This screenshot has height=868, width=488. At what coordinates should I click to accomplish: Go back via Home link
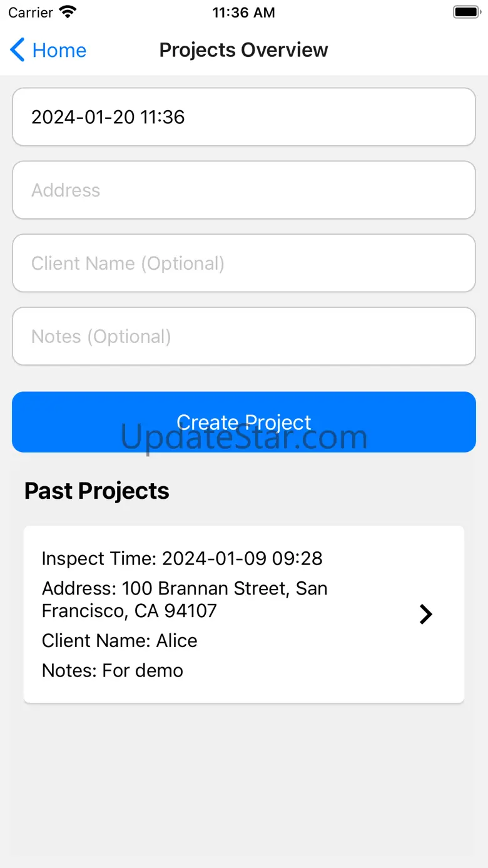click(x=59, y=50)
